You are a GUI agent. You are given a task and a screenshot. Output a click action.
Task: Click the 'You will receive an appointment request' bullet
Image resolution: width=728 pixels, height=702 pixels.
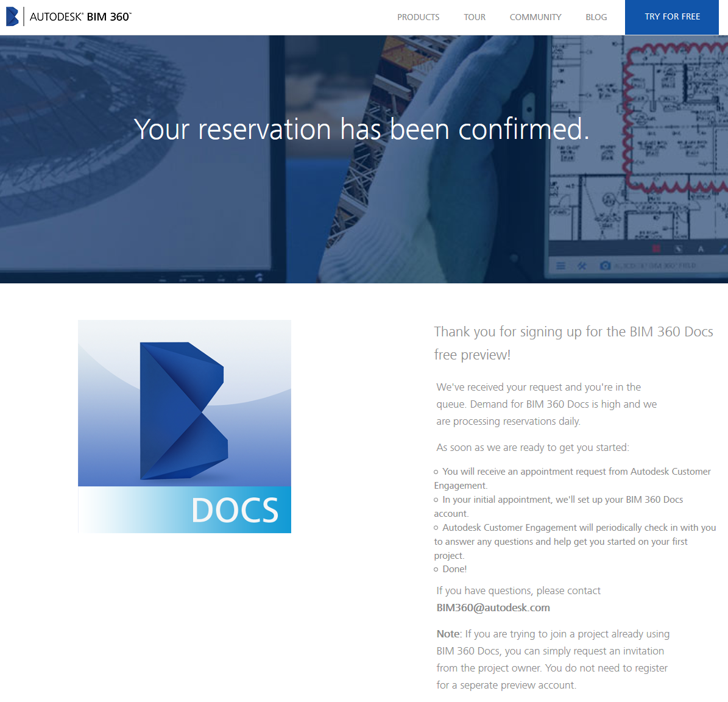point(573,479)
